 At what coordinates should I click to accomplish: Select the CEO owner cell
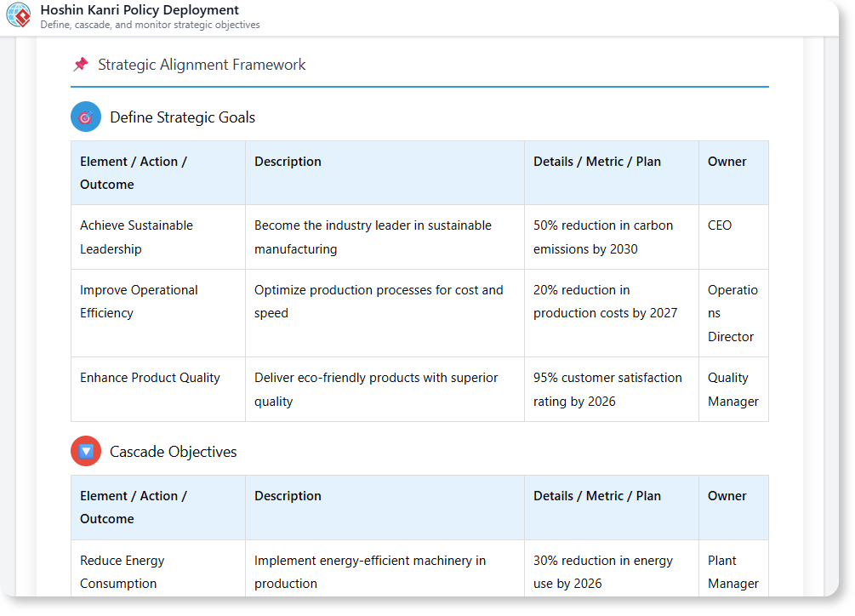(719, 225)
